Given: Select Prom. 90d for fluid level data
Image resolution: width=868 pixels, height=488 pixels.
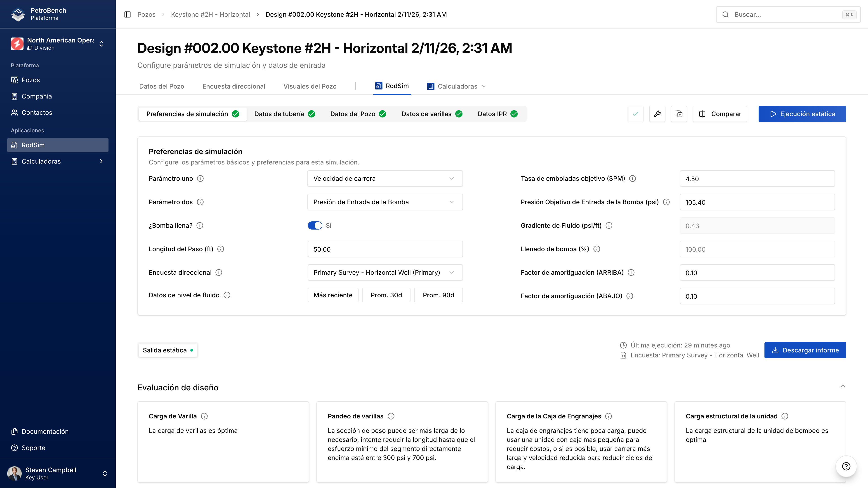Looking at the screenshot, I should point(438,295).
